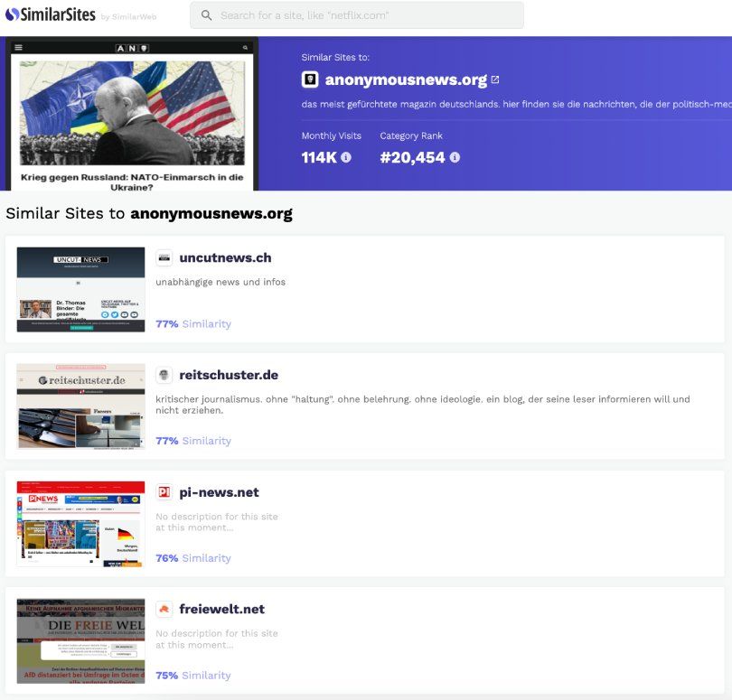The height and width of the screenshot is (700, 732).
Task: Open the freiewelt.net site link
Action: 221,609
